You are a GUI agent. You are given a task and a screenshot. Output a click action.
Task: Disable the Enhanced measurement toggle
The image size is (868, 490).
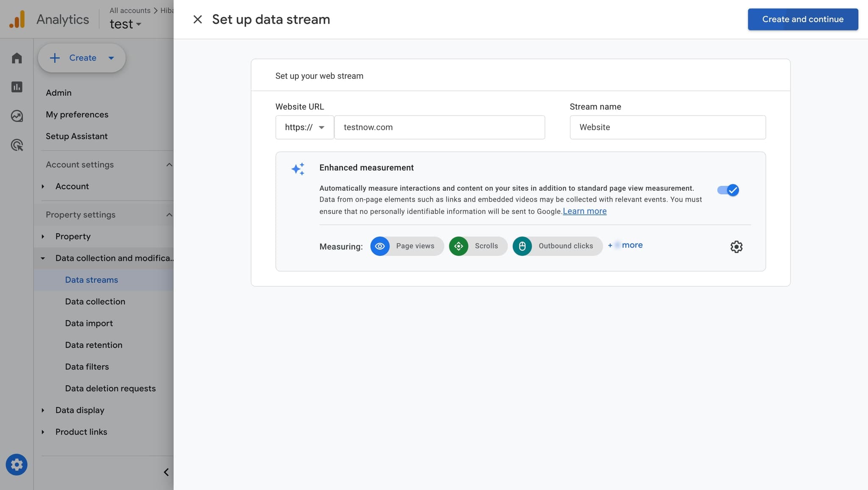click(728, 190)
